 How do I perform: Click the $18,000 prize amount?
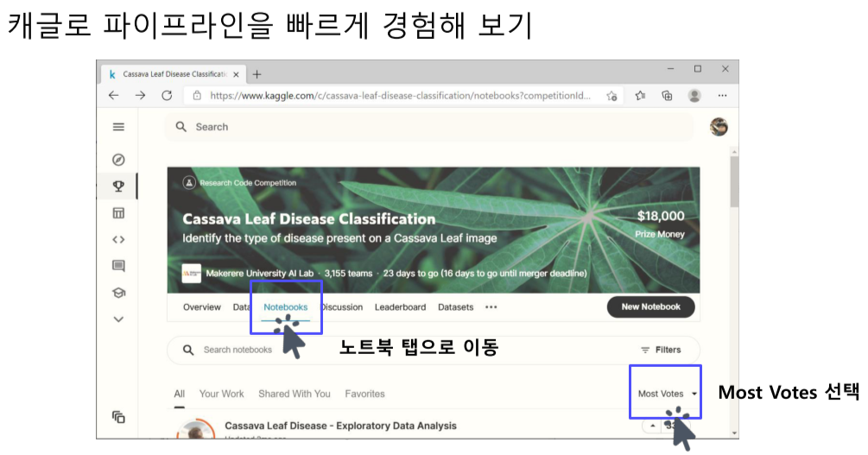661,216
